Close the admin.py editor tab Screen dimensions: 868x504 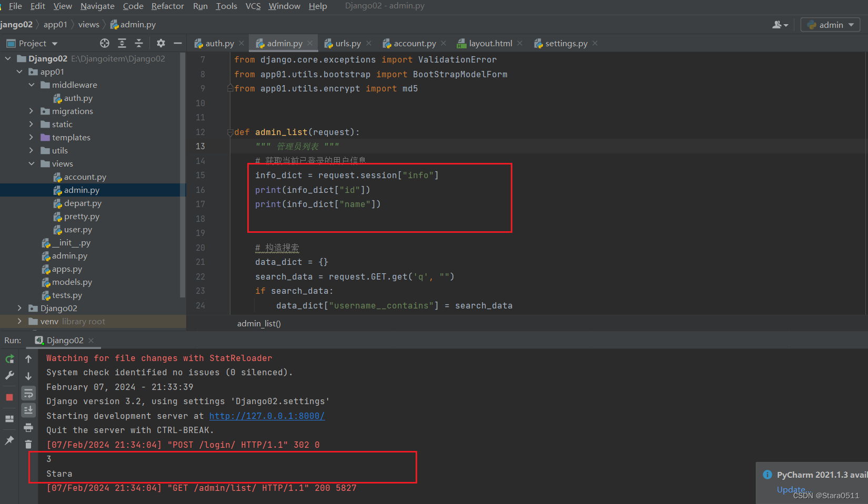click(310, 43)
